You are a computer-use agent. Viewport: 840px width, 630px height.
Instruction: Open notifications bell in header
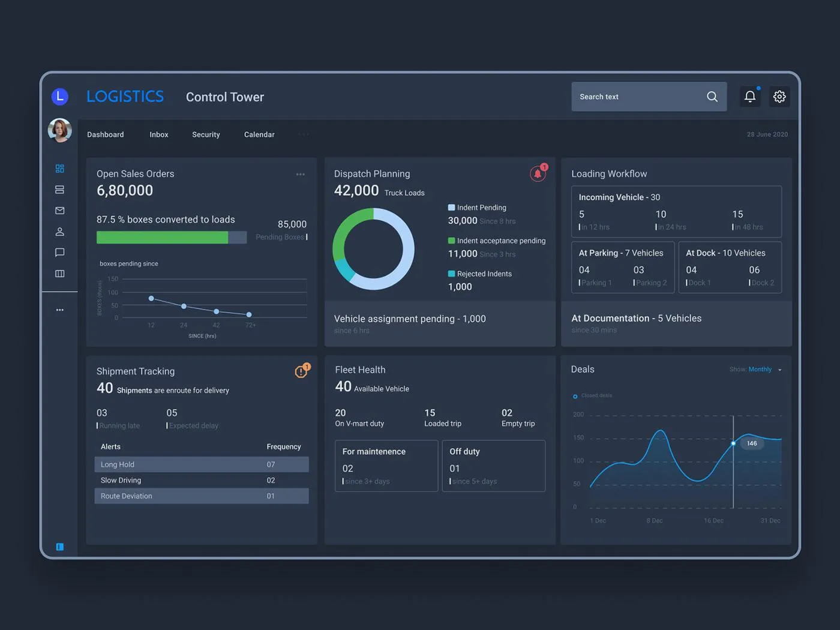click(x=750, y=96)
